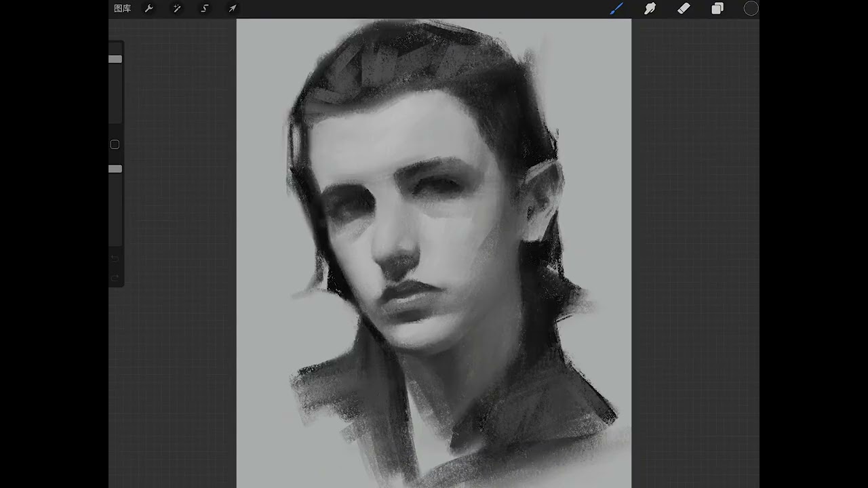Open the Gallery (图库) button
Viewport: 868px width, 488px height.
click(122, 9)
